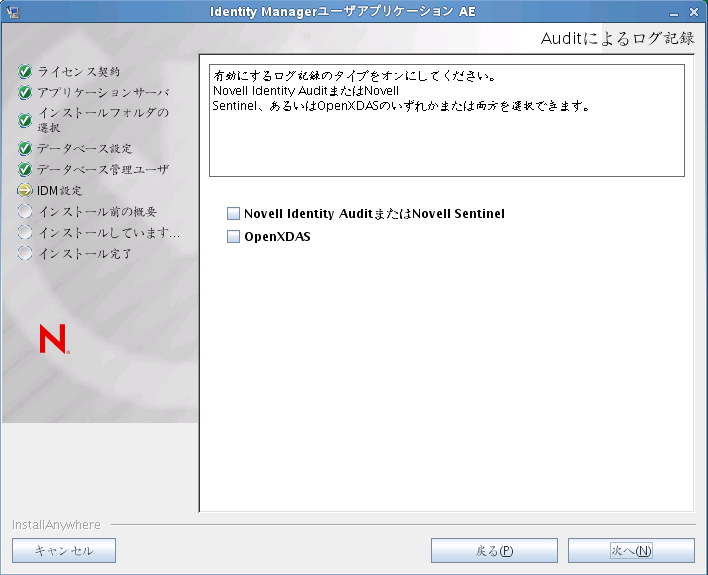Select the データベース管理ユーザ step label
Screen dimensions: 708x575
103,169
